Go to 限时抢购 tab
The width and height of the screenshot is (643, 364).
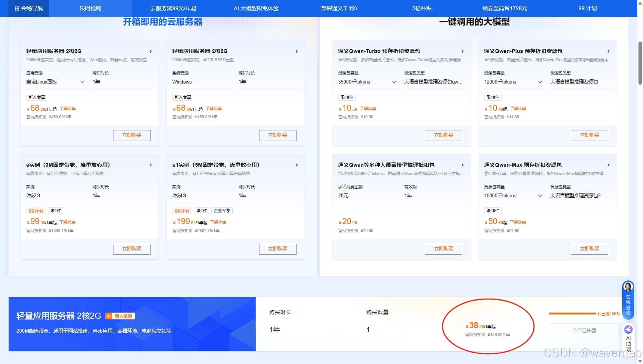(x=90, y=8)
